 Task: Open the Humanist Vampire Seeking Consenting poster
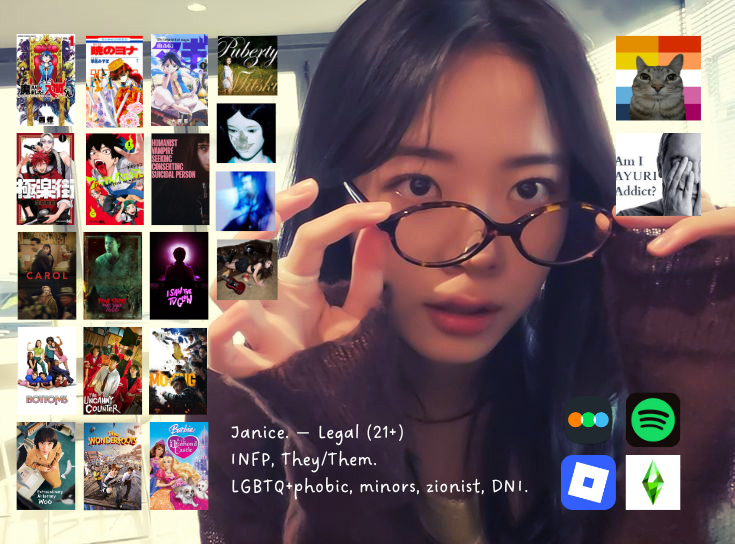(x=180, y=179)
